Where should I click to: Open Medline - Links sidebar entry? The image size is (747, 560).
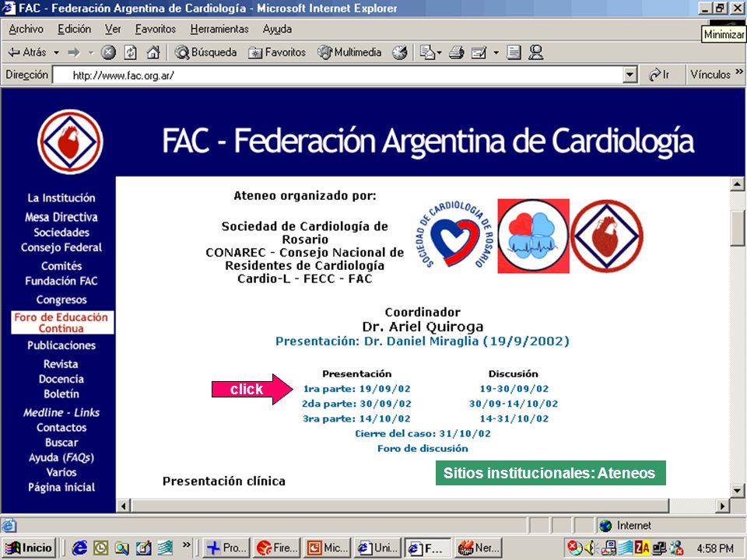[61, 413]
